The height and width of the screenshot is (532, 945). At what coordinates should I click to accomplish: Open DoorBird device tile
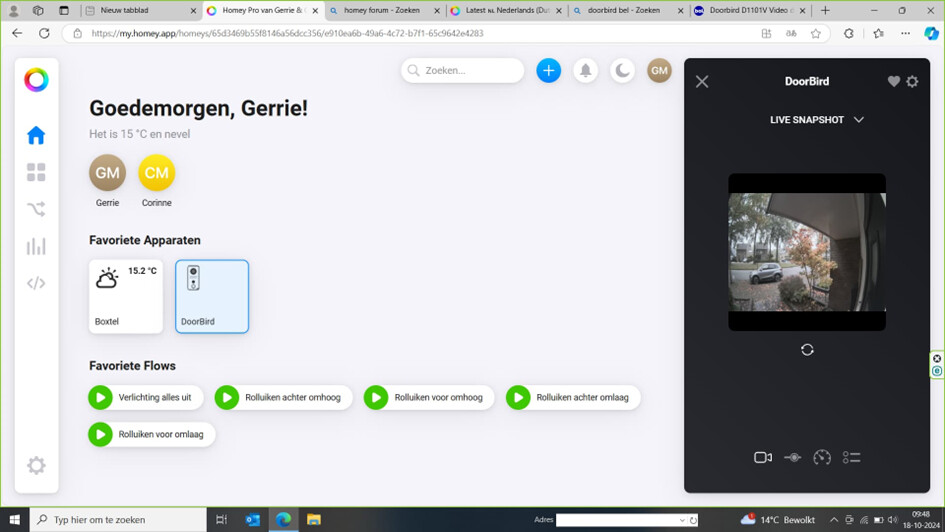(x=212, y=296)
